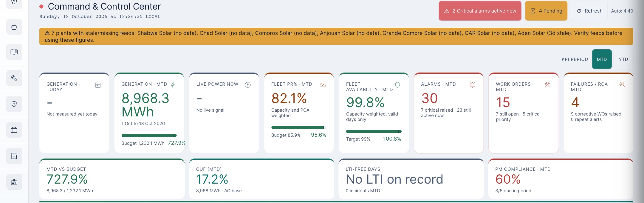
Task: Open the open-book sidebar icon
Action: [x=14, y=52]
